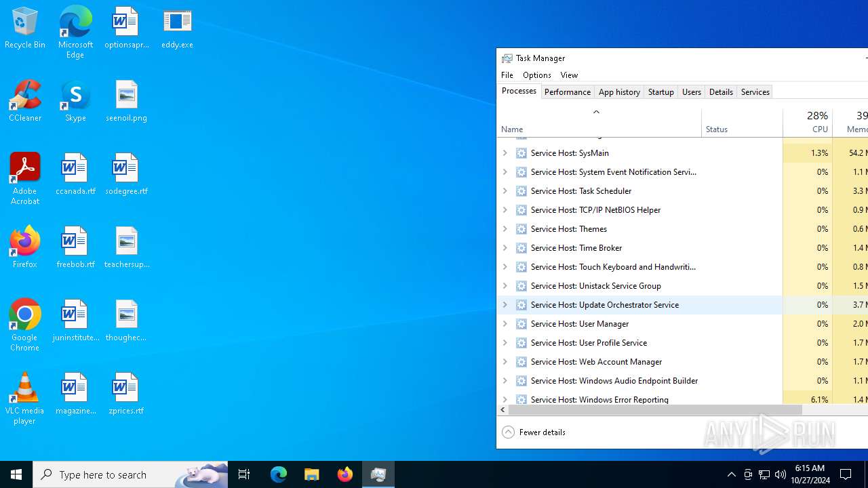868x488 pixels.
Task: Select the ccanada.rtf document icon
Action: click(x=75, y=174)
